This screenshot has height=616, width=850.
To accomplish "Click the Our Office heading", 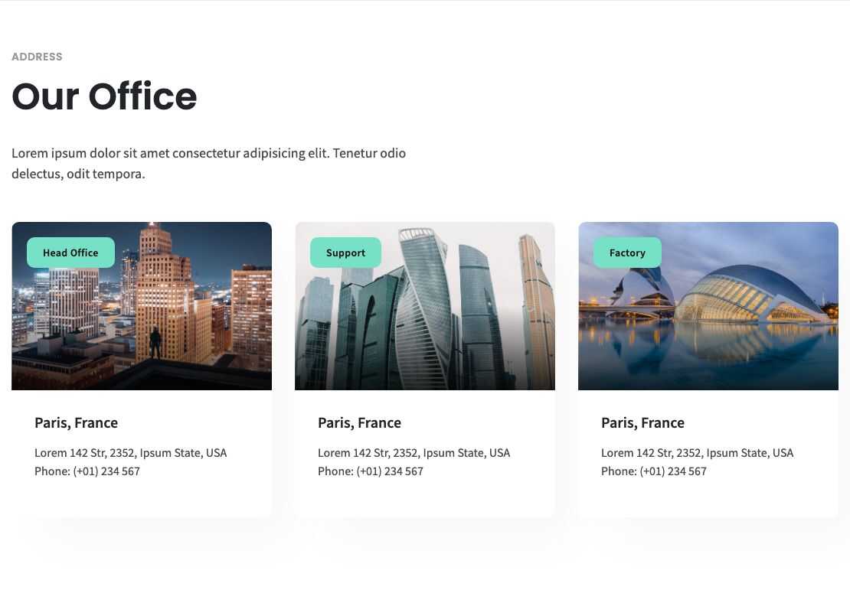I will click(104, 96).
